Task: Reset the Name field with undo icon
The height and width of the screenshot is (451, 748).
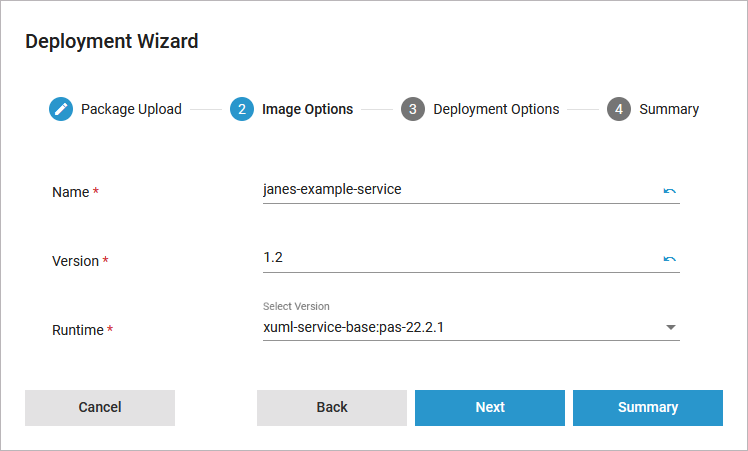Action: click(x=670, y=190)
